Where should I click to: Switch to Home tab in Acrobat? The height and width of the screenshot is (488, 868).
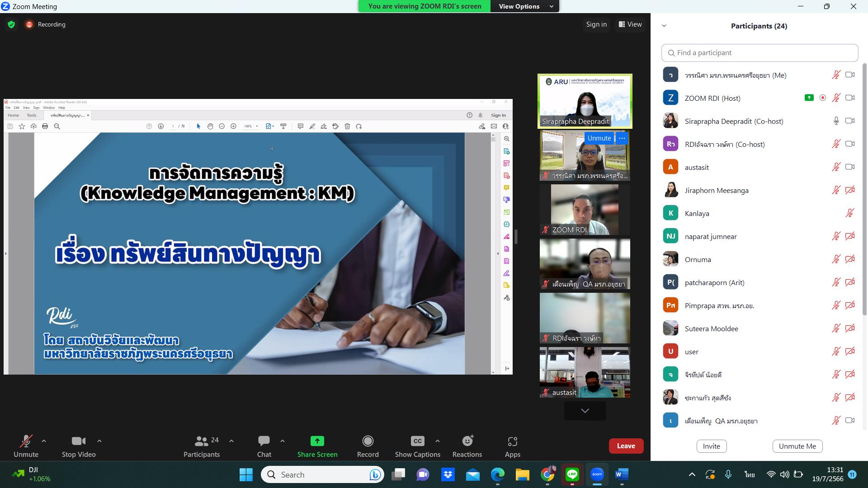14,115
